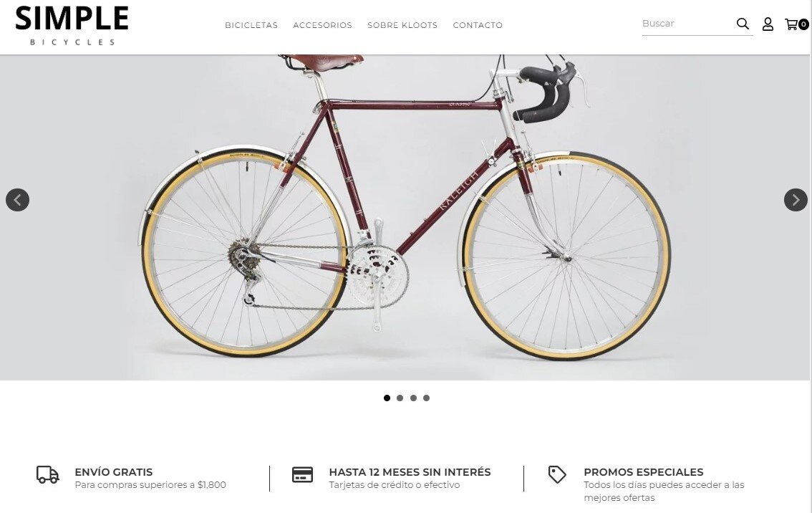Go to the previous slide arrow
The height and width of the screenshot is (513, 812).
click(x=18, y=200)
